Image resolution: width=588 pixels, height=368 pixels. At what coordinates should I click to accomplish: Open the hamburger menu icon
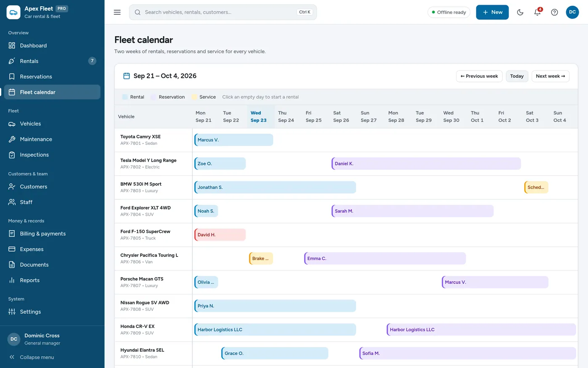117,12
